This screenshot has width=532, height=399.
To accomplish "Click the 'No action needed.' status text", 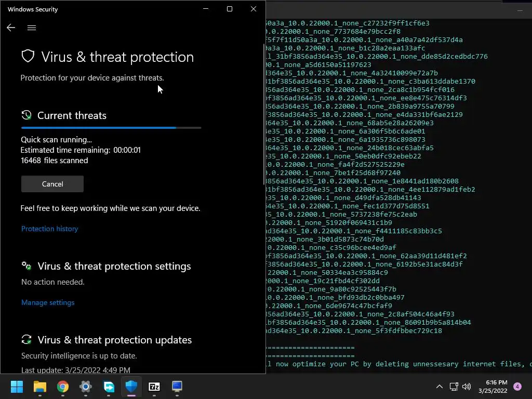I will (53, 282).
